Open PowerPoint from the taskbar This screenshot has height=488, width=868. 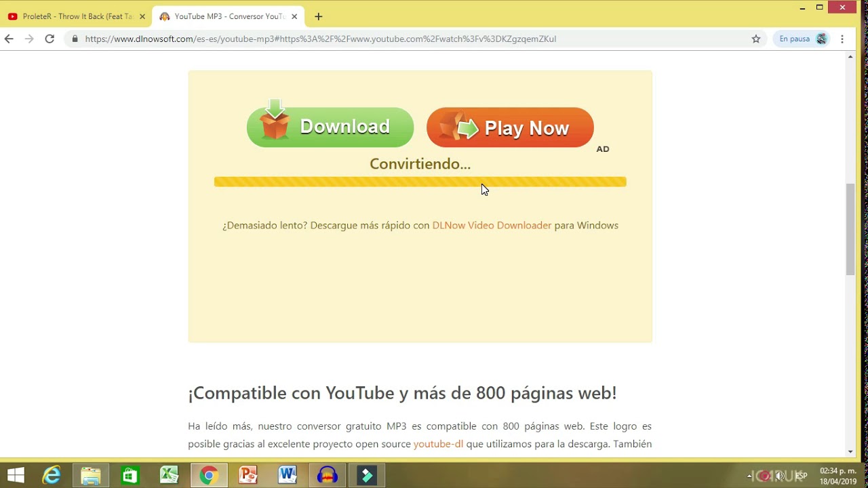click(248, 475)
